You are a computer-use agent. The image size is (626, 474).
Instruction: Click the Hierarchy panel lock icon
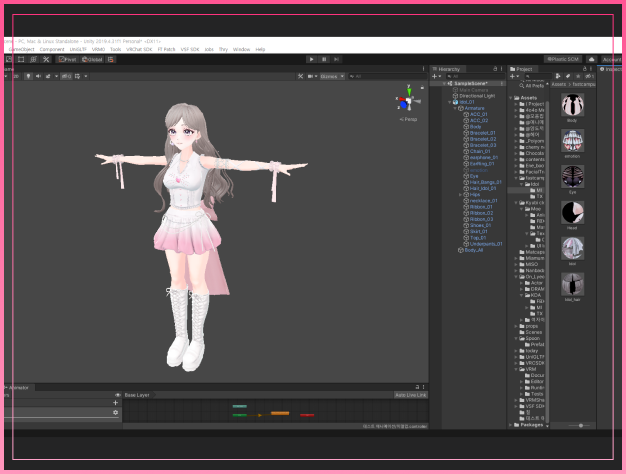coord(495,69)
